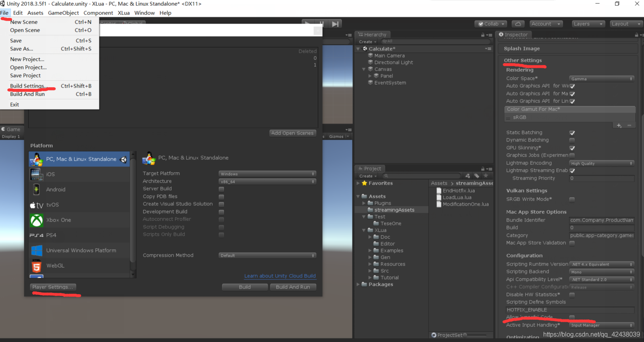Open the File menu

[4, 13]
